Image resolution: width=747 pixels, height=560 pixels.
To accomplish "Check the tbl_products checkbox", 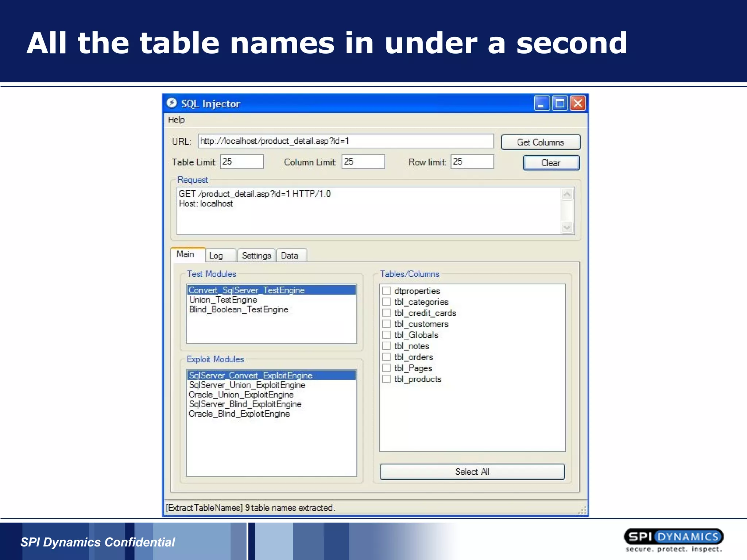I will click(386, 379).
